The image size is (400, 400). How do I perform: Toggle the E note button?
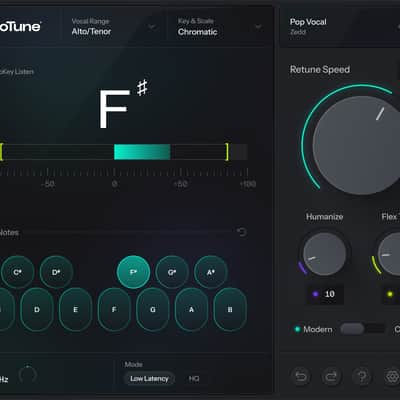pos(75,310)
